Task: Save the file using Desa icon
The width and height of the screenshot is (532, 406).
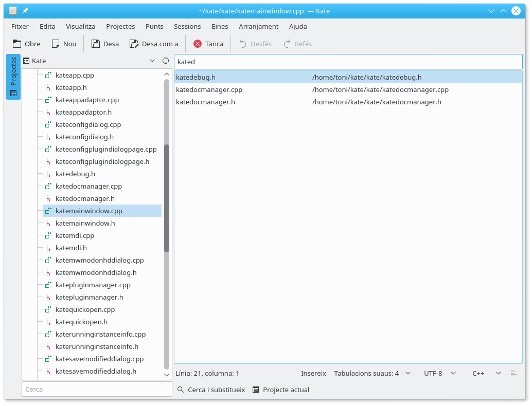Action: click(96, 44)
